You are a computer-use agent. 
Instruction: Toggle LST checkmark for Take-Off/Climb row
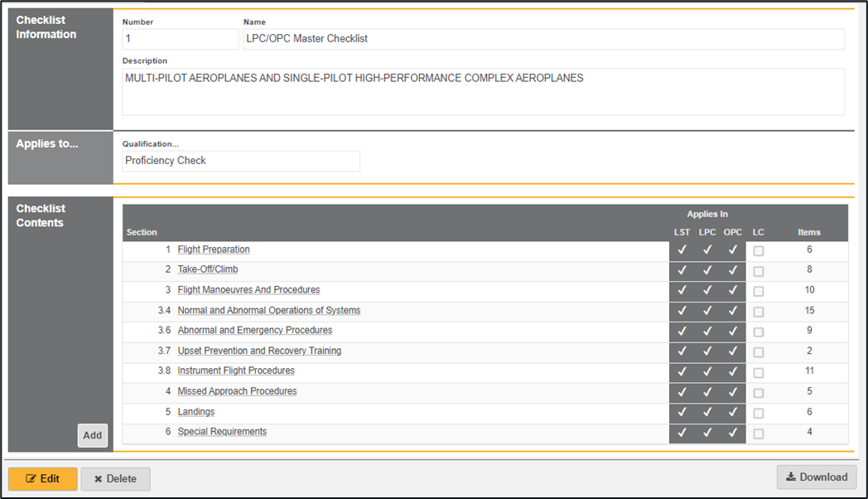click(682, 270)
